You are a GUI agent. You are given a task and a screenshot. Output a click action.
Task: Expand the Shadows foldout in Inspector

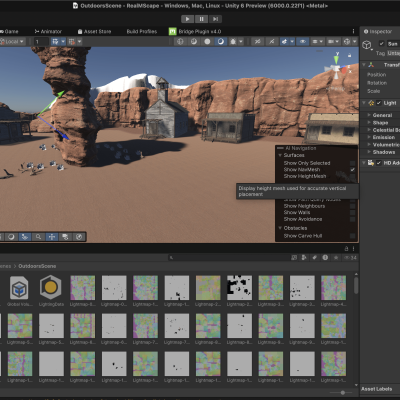point(369,152)
